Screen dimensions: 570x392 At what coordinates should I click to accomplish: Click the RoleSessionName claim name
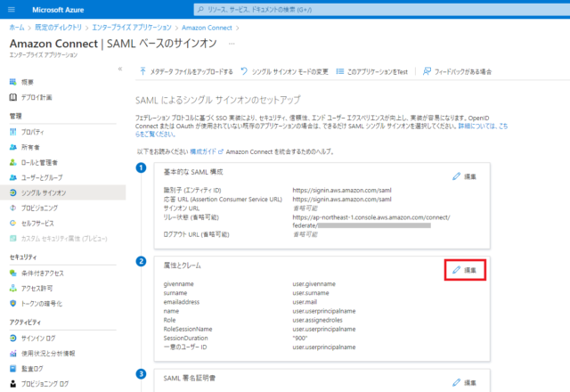(x=188, y=329)
